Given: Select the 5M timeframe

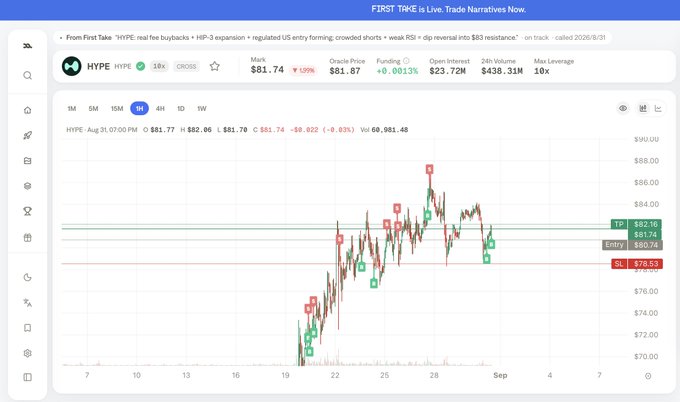Looking at the screenshot, I should 93,108.
